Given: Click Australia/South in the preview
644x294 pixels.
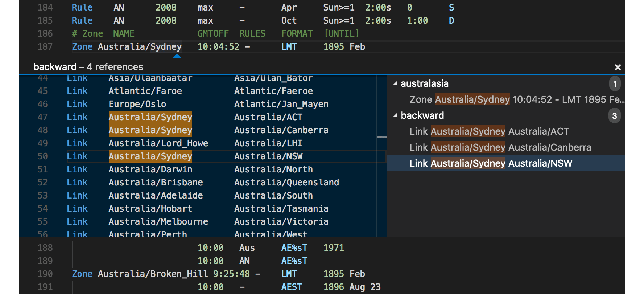Looking at the screenshot, I should 273,196.
